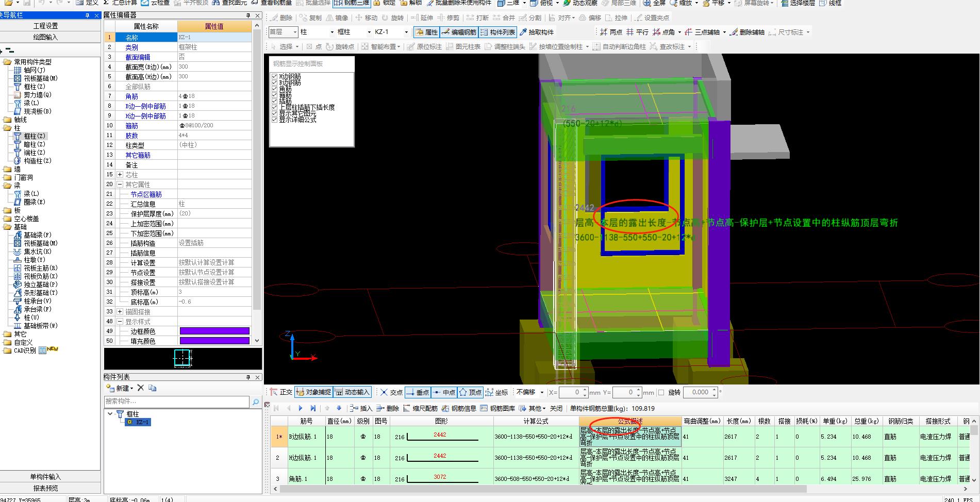The height and width of the screenshot is (502, 980).
Task: Toggle 动态输入 dynamic input button
Action: (352, 392)
